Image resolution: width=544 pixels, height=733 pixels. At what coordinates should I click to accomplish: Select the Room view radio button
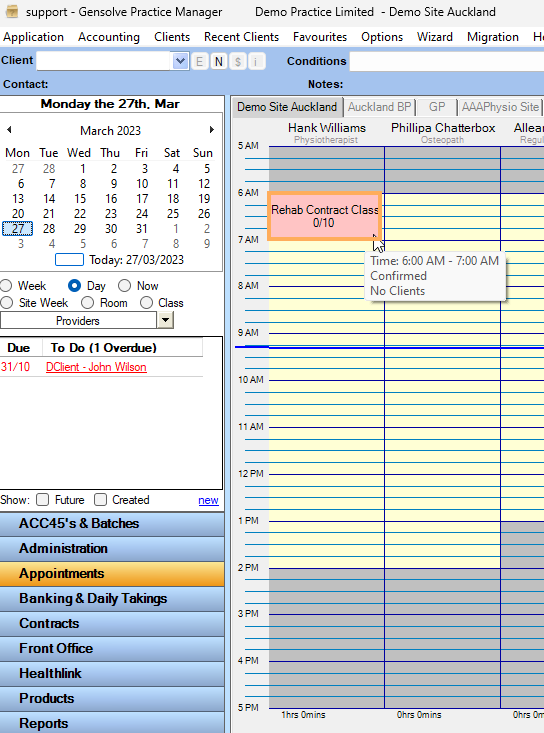pos(87,303)
